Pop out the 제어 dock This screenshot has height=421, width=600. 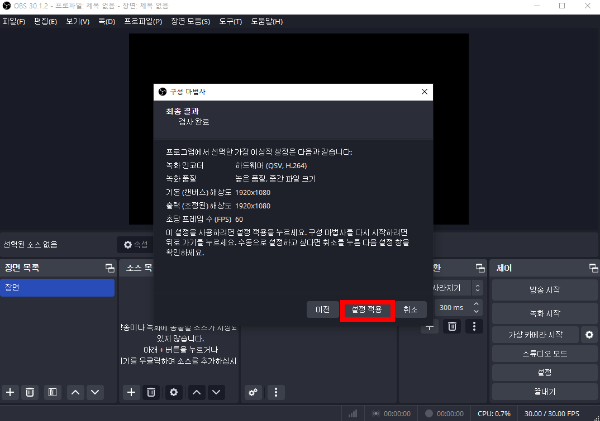pos(593,268)
